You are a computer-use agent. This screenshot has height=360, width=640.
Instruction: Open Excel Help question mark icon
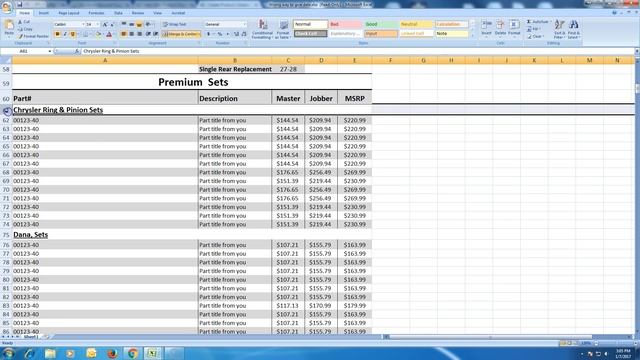614,13
